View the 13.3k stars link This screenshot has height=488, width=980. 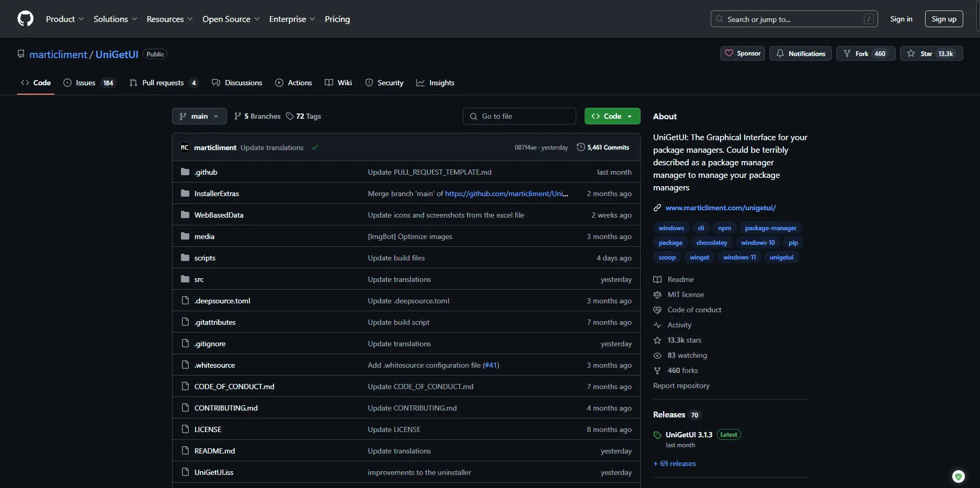click(684, 340)
